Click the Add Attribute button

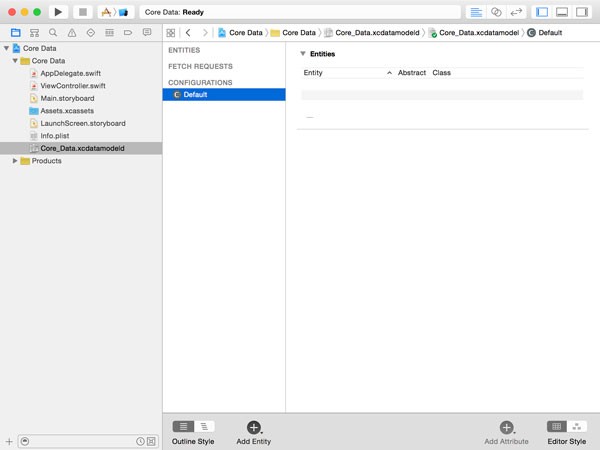[507, 433]
